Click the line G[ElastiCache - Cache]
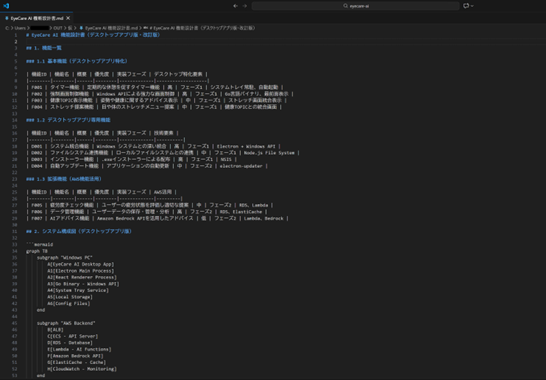Image resolution: width=546 pixels, height=380 pixels. (x=77, y=362)
